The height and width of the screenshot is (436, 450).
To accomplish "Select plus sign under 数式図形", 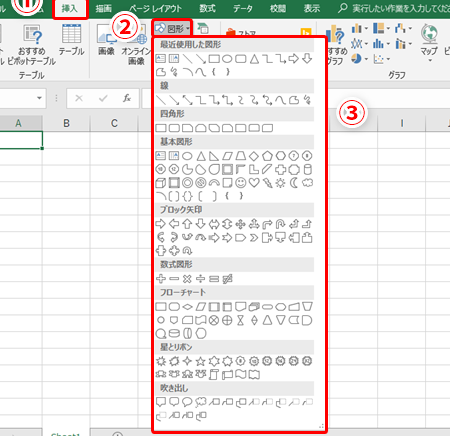I will 161,279.
